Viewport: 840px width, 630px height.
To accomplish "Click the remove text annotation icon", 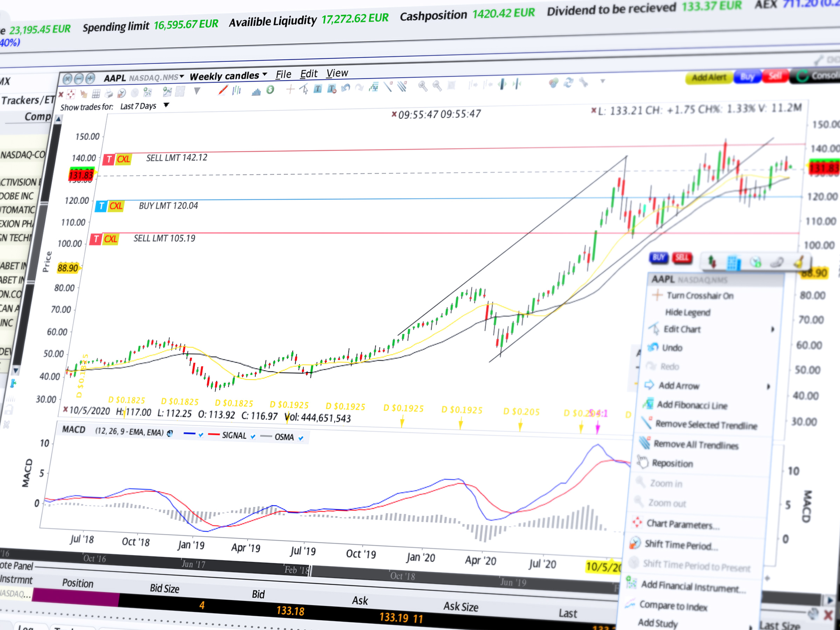I will [331, 89].
